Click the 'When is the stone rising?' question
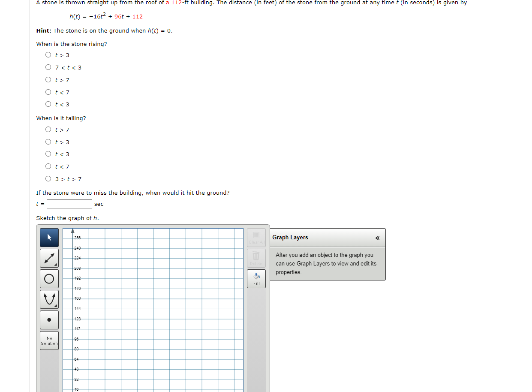The width and height of the screenshot is (532, 392). (x=72, y=44)
